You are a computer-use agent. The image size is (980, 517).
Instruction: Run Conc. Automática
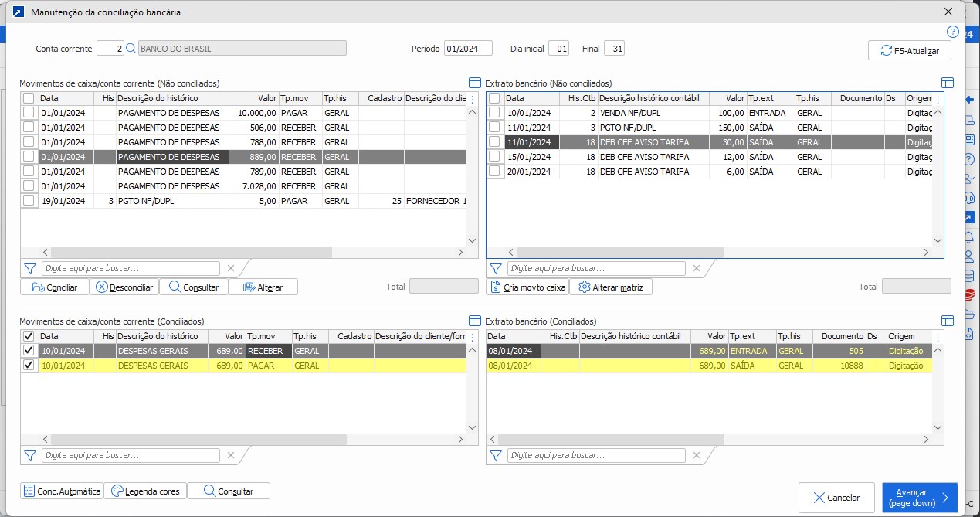(62, 491)
